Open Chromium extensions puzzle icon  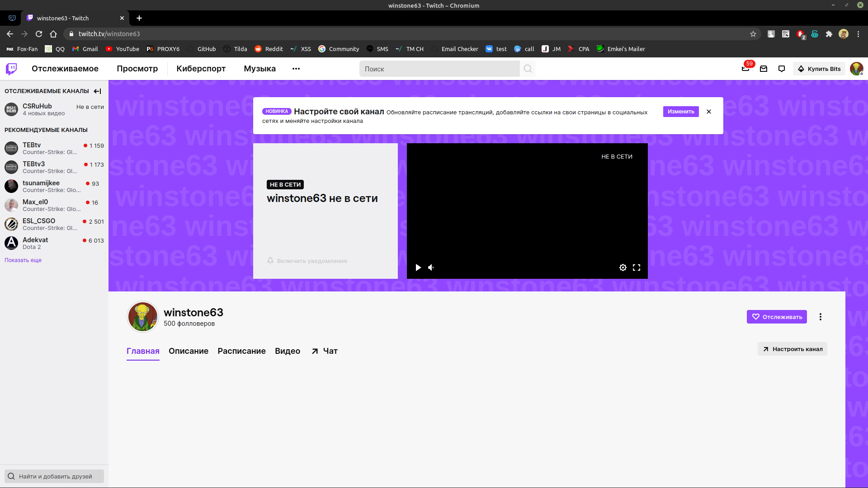tap(829, 34)
